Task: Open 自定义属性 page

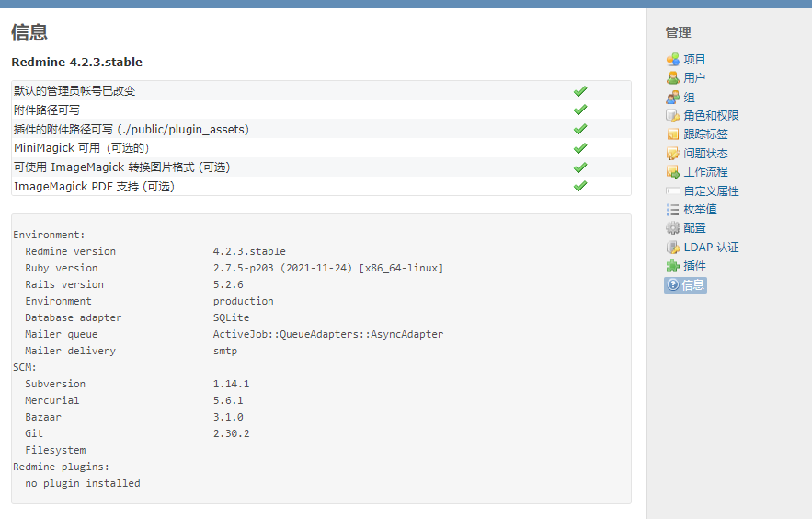Action: pos(711,191)
